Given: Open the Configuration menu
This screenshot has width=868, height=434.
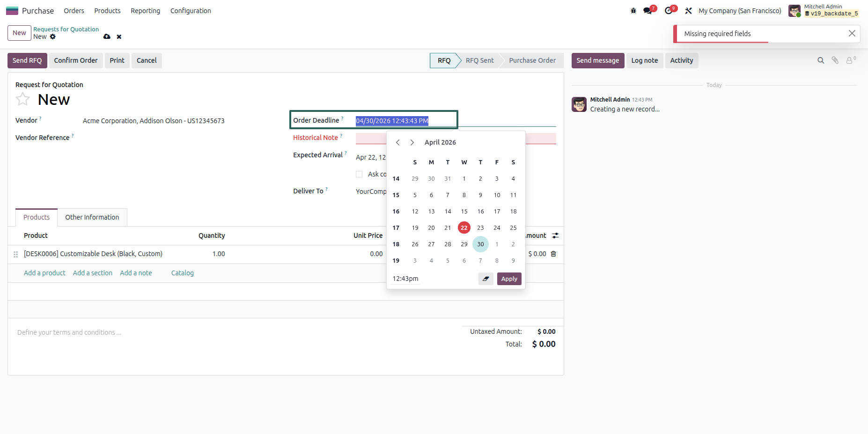Looking at the screenshot, I should (191, 11).
